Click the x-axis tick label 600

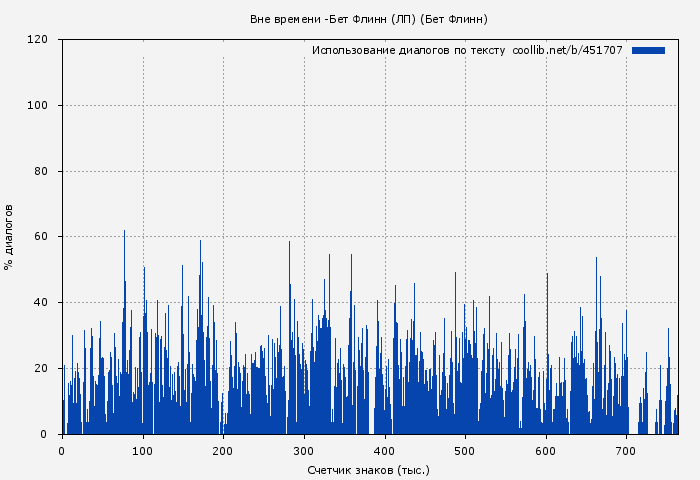click(x=546, y=450)
